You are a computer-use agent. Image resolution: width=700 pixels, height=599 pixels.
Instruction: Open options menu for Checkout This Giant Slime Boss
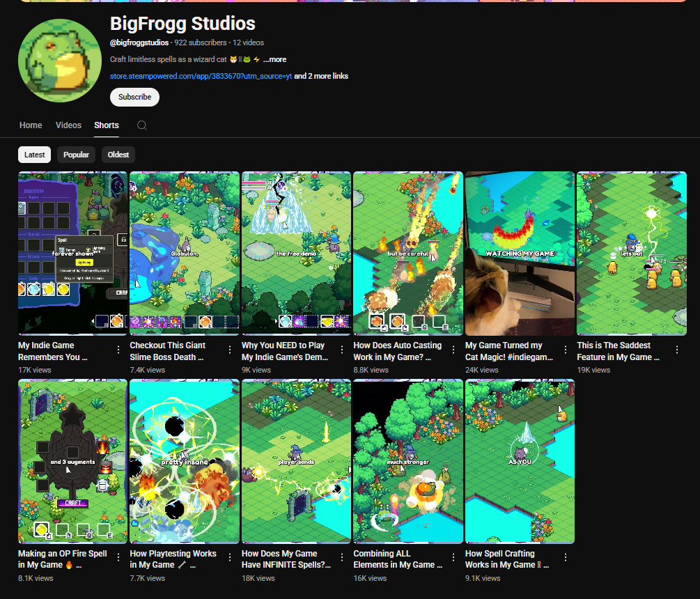pyautogui.click(x=230, y=350)
